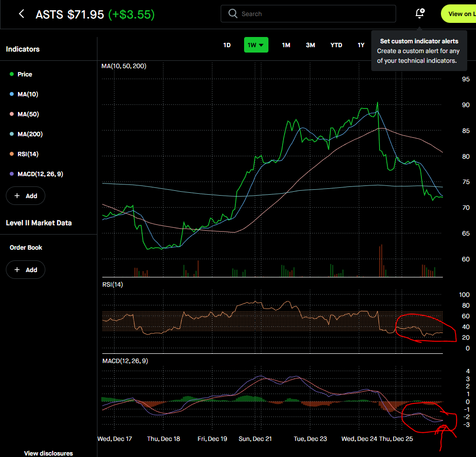Click the MA(10, 50, 200) chart label

click(x=124, y=66)
